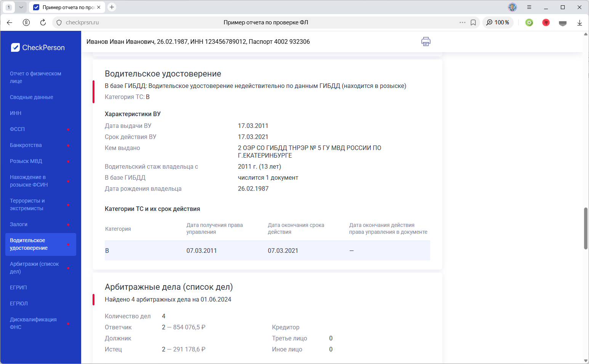Open the three-dots address bar menu
Viewport: 589px width, 364px height.
[x=462, y=22]
